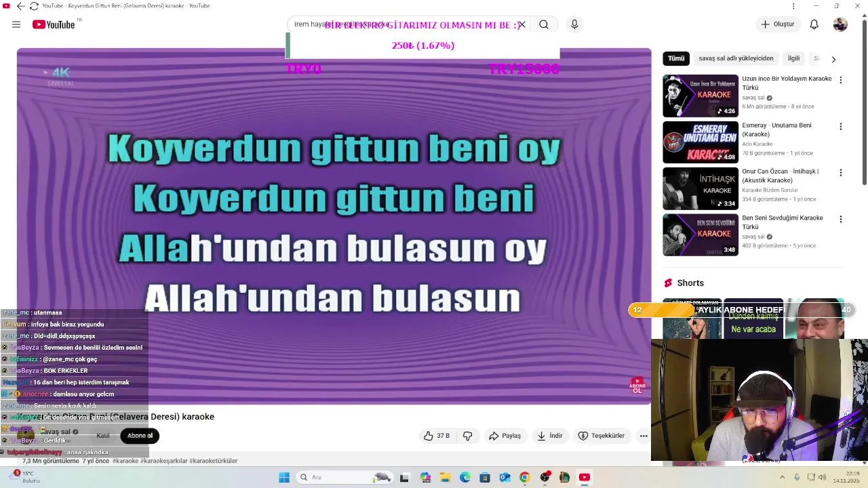
Task: Share the video via Paylaş
Action: [505, 436]
